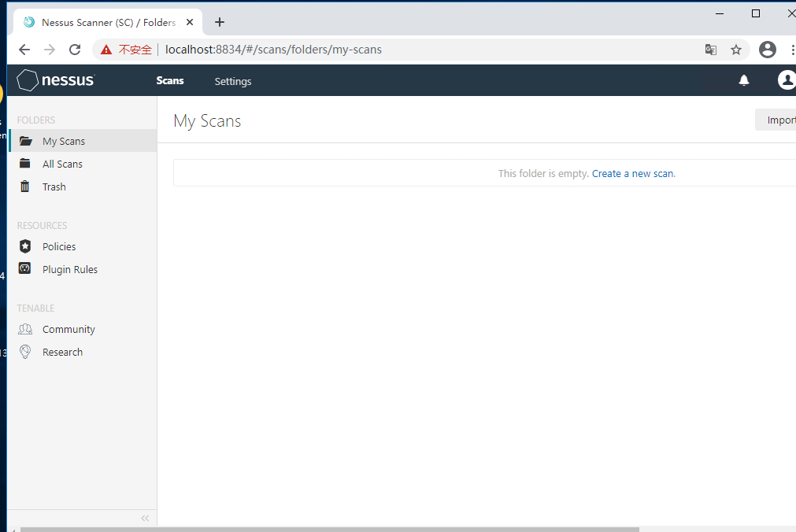
Task: Reload the page with refresh icon
Action: point(75,50)
